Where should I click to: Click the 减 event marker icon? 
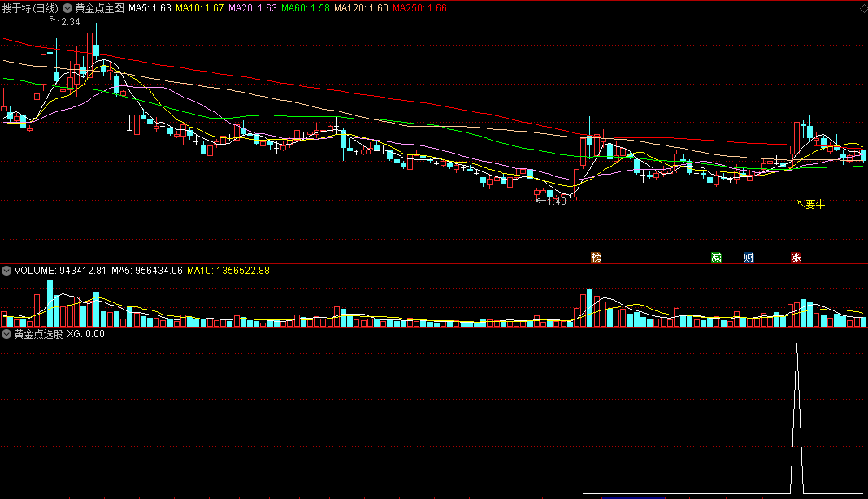(x=716, y=257)
